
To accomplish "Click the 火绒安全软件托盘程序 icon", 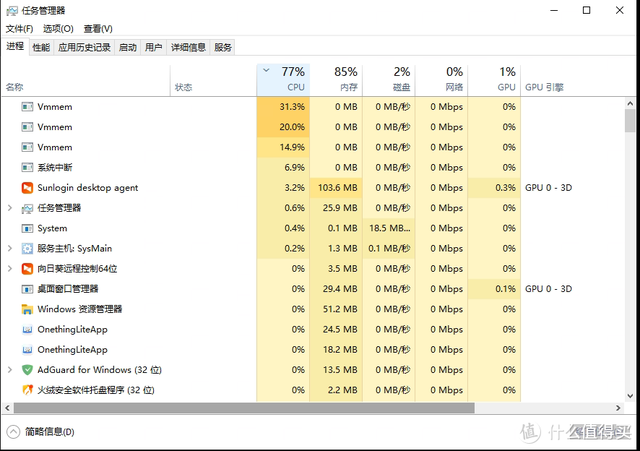I will (x=27, y=390).
